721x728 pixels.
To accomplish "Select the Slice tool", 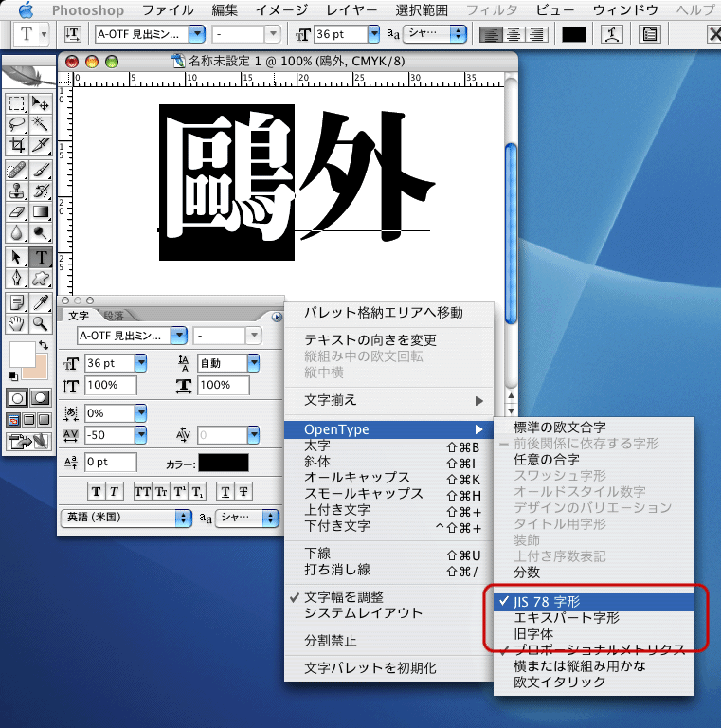I will [41, 145].
